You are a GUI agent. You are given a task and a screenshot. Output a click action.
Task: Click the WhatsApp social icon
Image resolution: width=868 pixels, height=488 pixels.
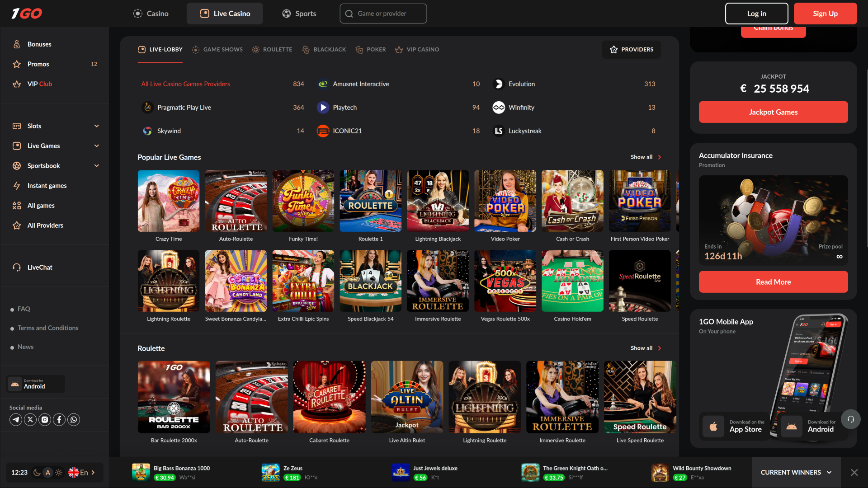74,419
